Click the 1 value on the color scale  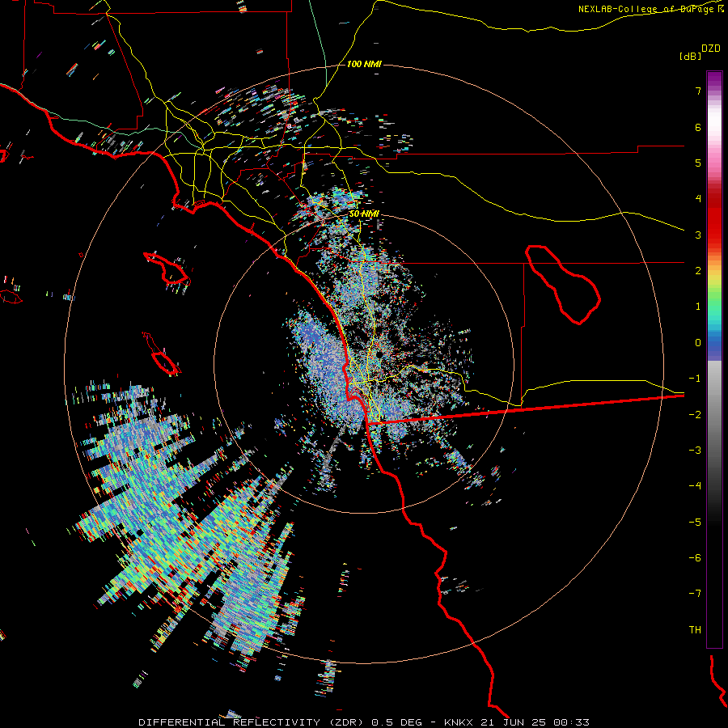698,307
